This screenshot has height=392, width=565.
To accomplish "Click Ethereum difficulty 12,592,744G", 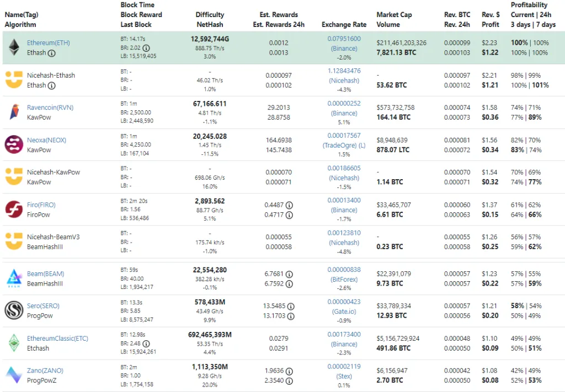I will click(210, 39).
